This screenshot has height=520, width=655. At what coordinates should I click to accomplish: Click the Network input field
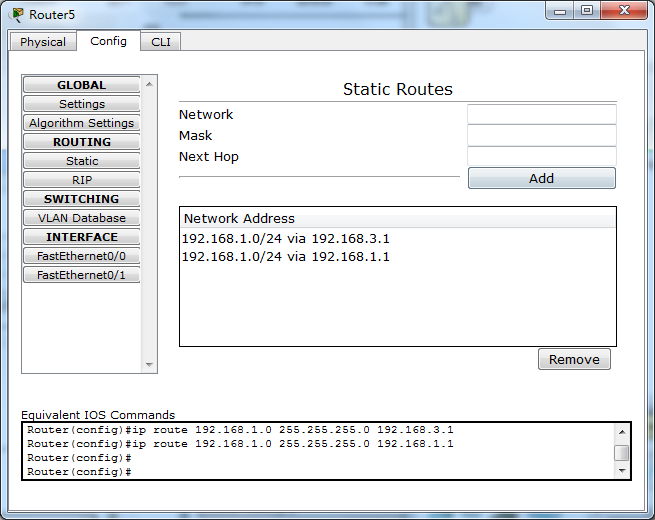click(x=542, y=114)
